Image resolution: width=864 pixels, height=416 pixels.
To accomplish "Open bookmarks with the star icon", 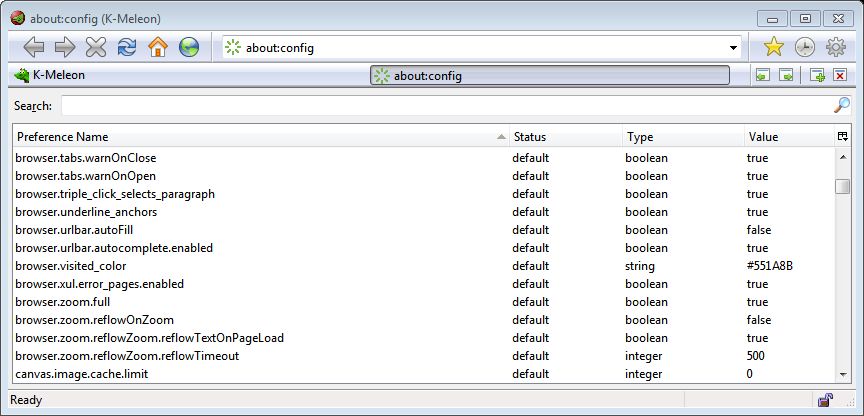I will (x=774, y=47).
